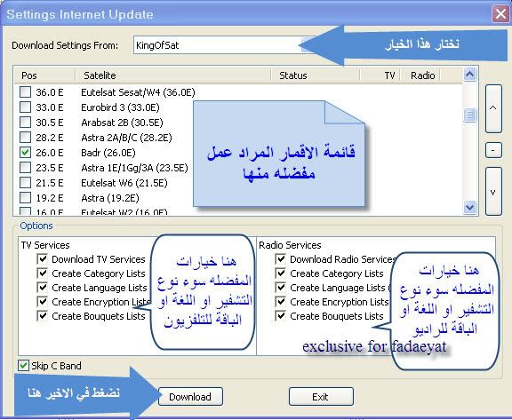Grab the satellite list scrollbar thumb

pos(469,115)
